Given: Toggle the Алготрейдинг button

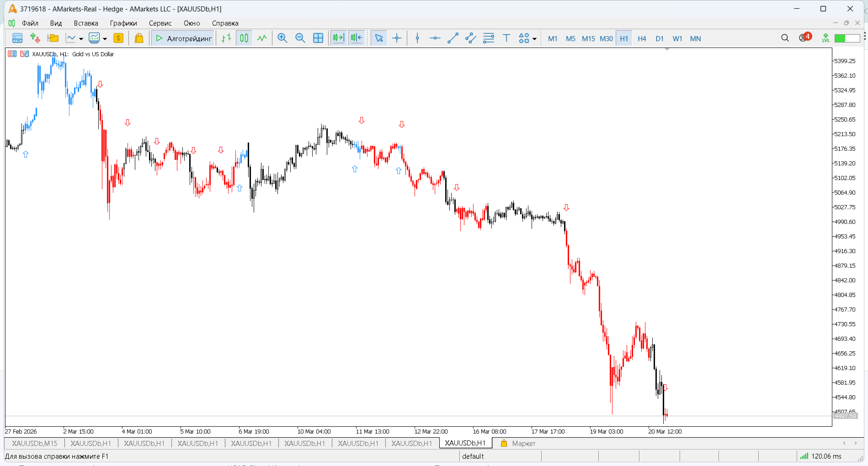Looking at the screenshot, I should [184, 38].
